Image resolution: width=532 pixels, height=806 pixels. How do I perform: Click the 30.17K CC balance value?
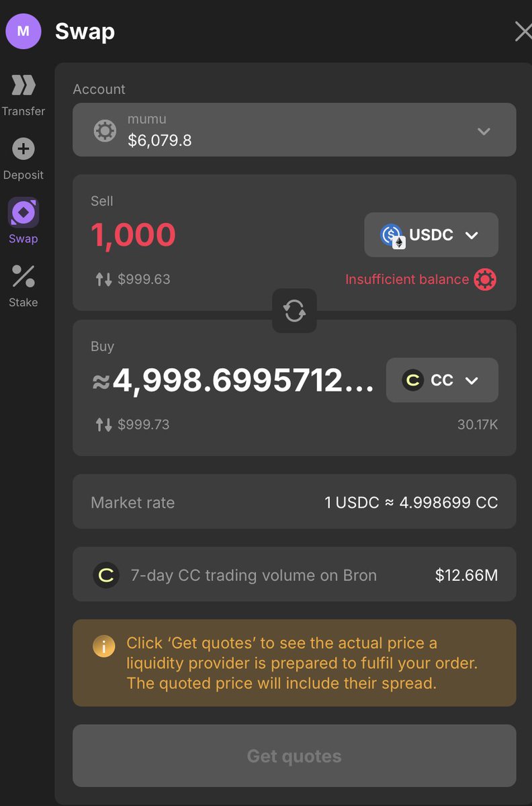tap(478, 424)
